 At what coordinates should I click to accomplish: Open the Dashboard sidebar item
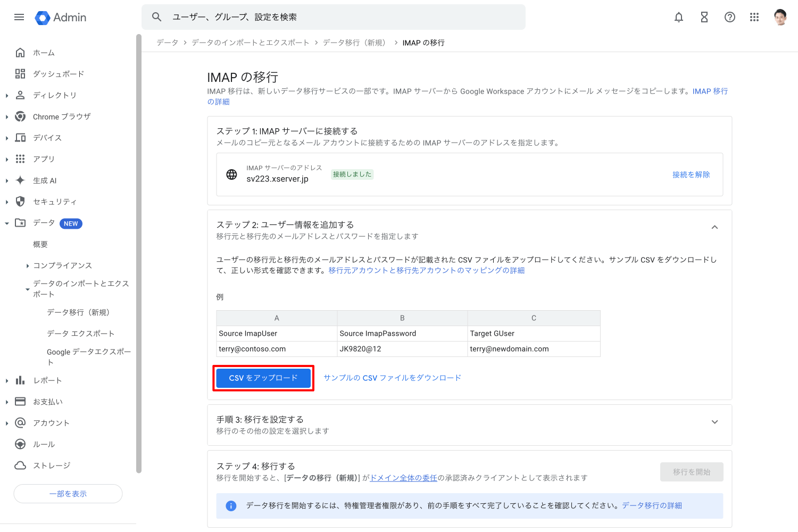click(58, 74)
